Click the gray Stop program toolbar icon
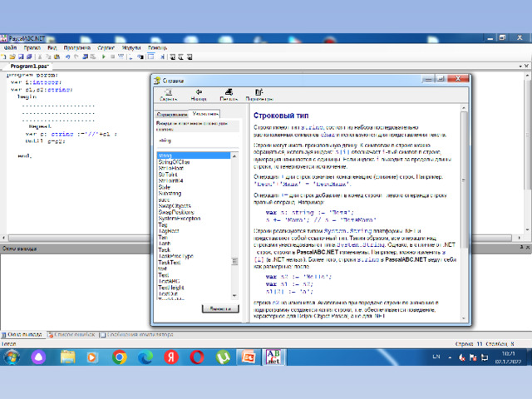This screenshot has width=532, height=399. [112, 57]
